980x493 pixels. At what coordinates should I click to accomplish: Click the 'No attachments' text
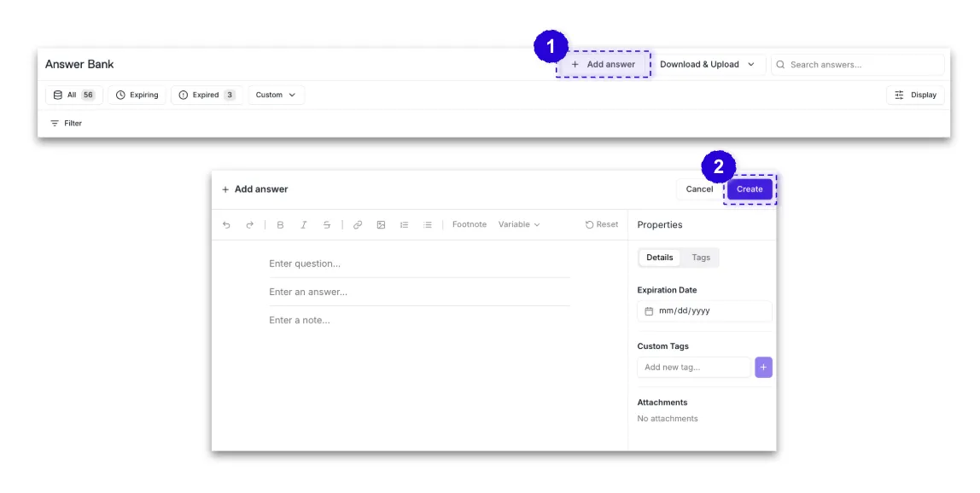pyautogui.click(x=668, y=419)
